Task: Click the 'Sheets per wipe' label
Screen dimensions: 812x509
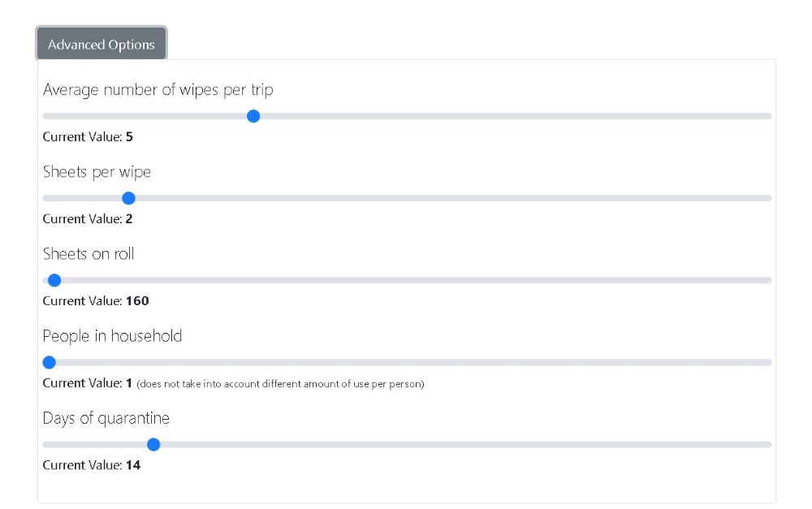Action: 97,171
